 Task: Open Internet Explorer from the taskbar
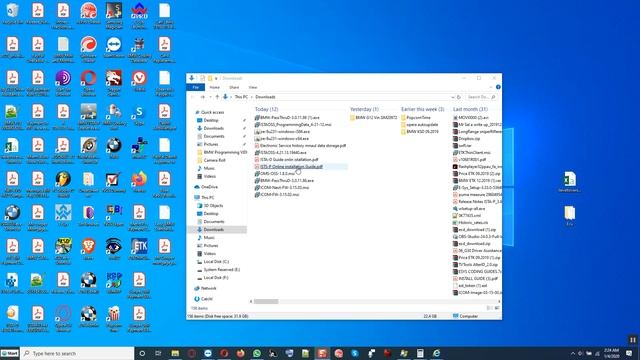click(x=436, y=353)
